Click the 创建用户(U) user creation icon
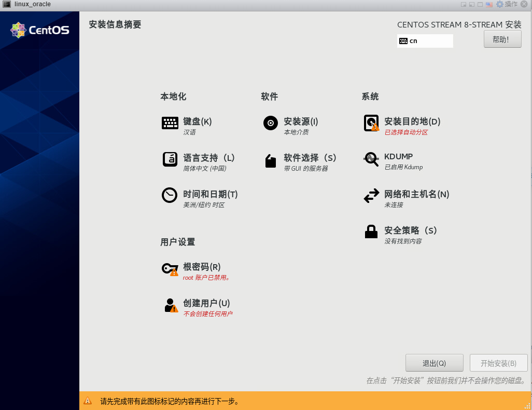 click(171, 305)
